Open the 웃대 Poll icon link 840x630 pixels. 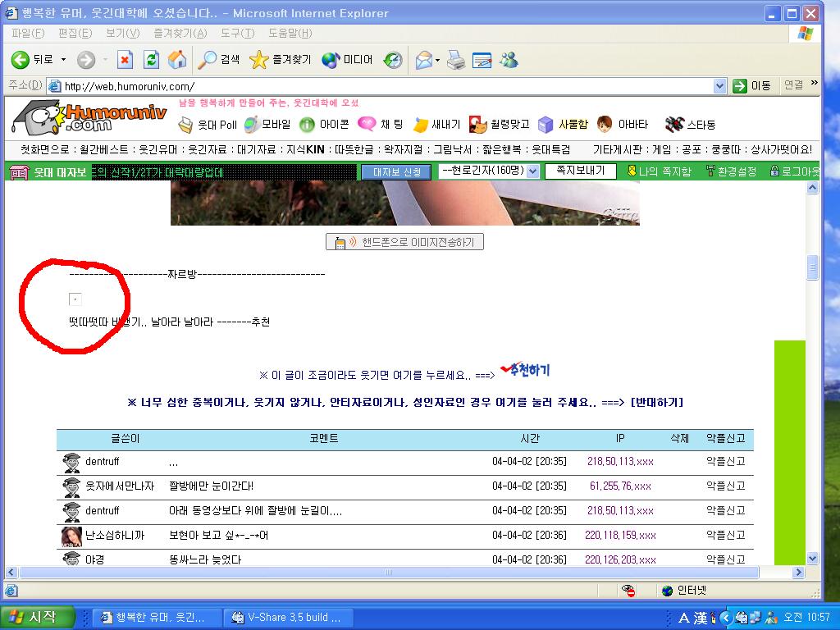click(208, 125)
